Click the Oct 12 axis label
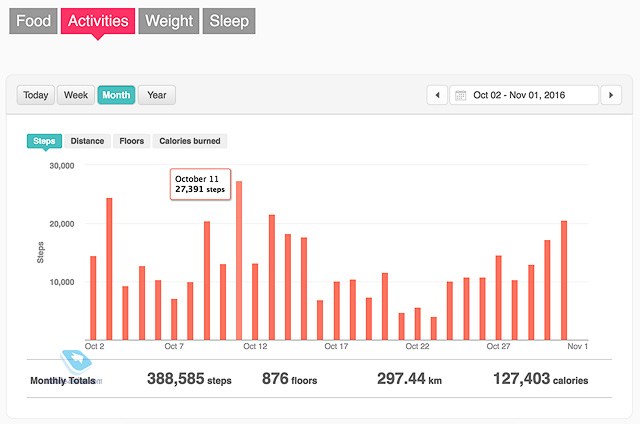 tap(255, 346)
